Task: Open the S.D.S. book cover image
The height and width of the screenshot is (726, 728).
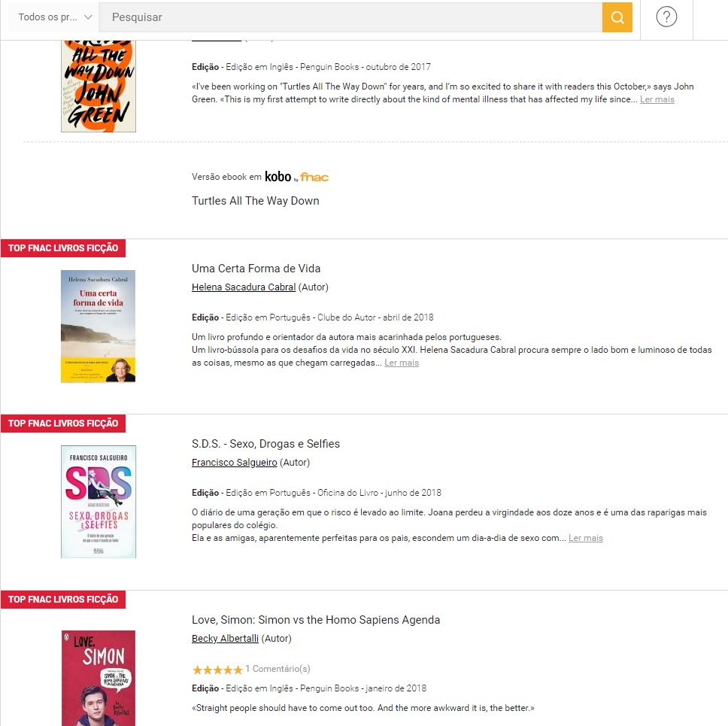Action: click(99, 501)
